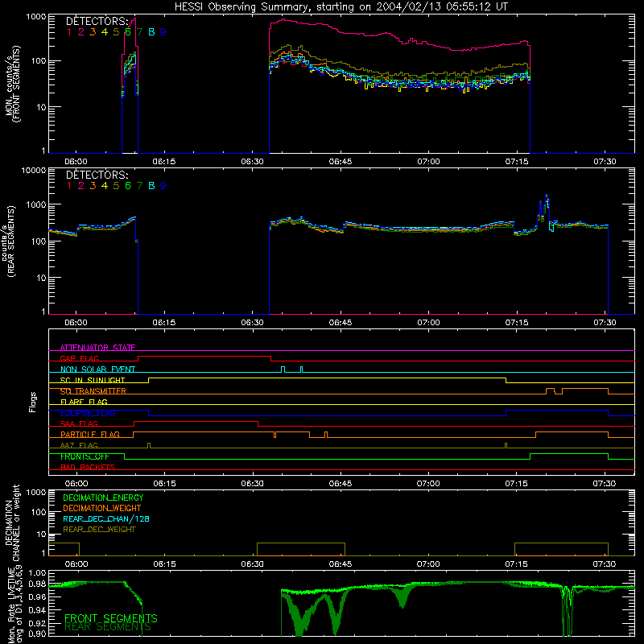644x644 pixels.
Task: Click the 'Flags' y-axis title
Action: 33,402
